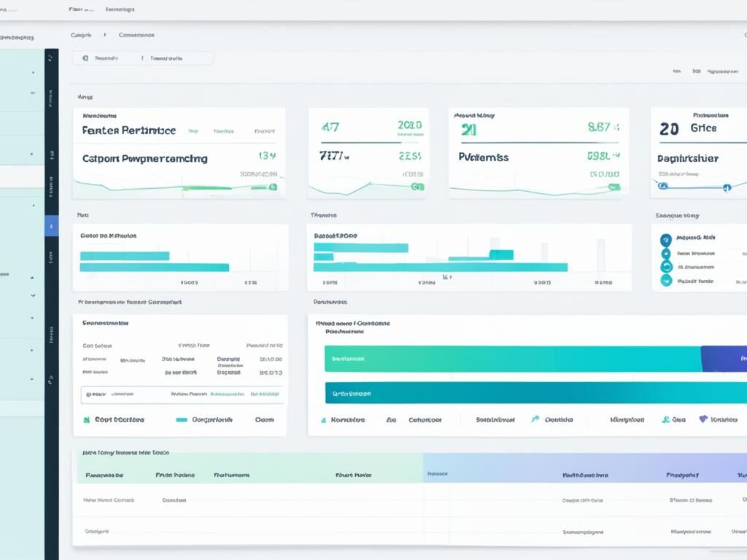The image size is (747, 560).
Task: Click the second circular icon in the right list
Action: pos(665,254)
